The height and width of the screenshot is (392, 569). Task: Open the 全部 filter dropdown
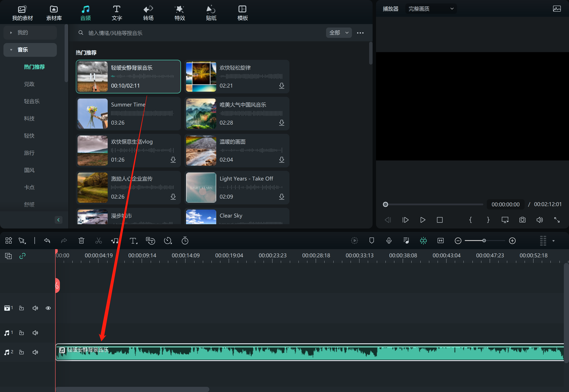(x=339, y=33)
